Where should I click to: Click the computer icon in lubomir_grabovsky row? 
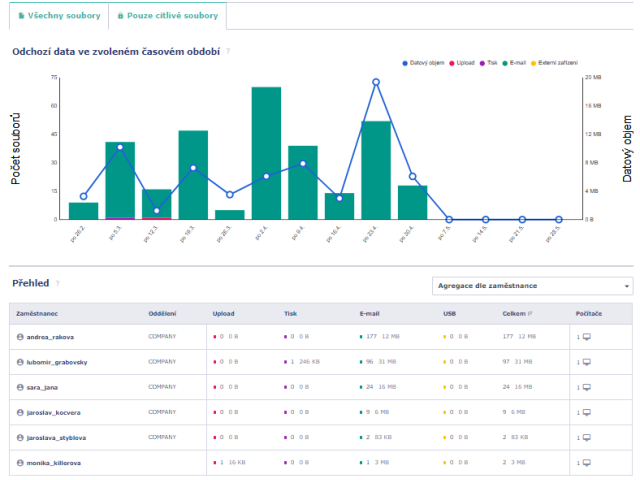[586, 362]
